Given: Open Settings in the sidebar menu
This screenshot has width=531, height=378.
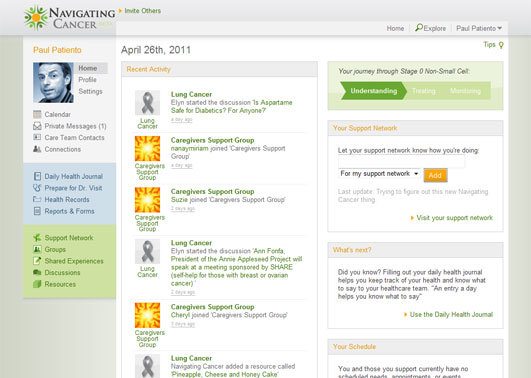Looking at the screenshot, I should tap(90, 91).
